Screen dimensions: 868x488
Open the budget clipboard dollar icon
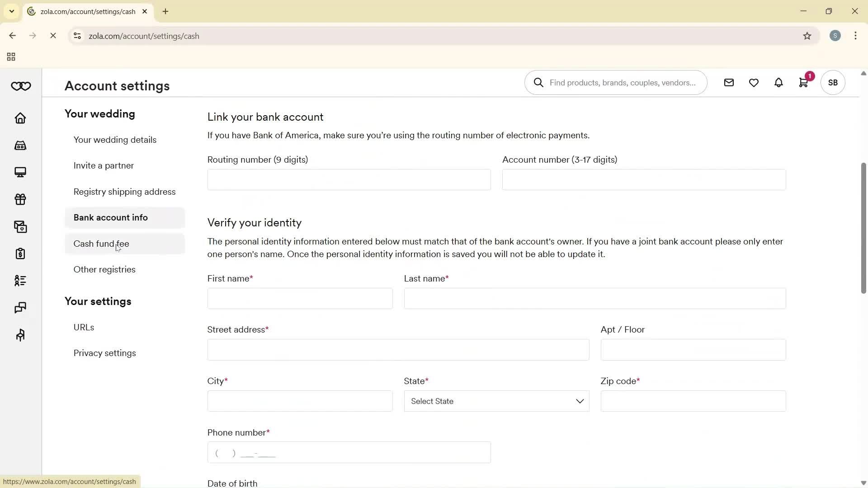20,253
